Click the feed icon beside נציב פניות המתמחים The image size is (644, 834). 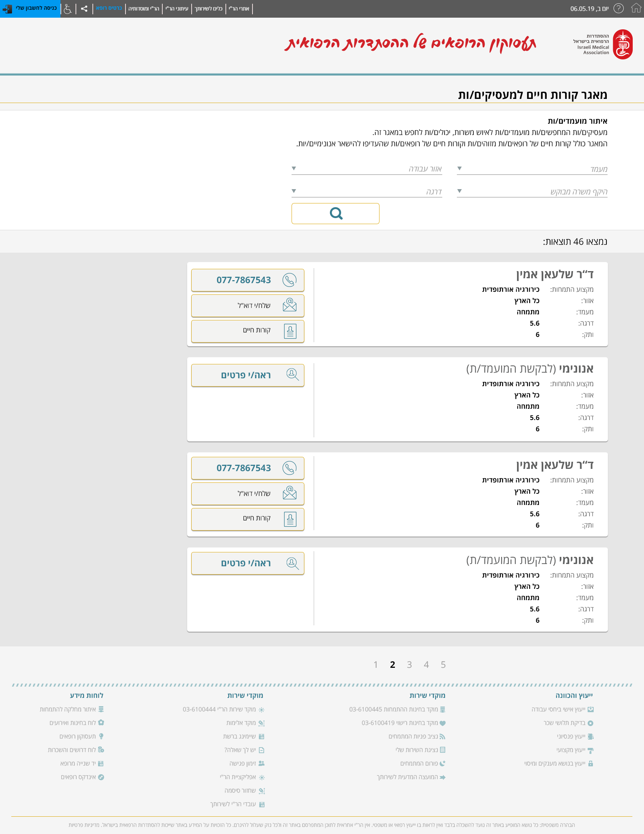click(x=443, y=736)
